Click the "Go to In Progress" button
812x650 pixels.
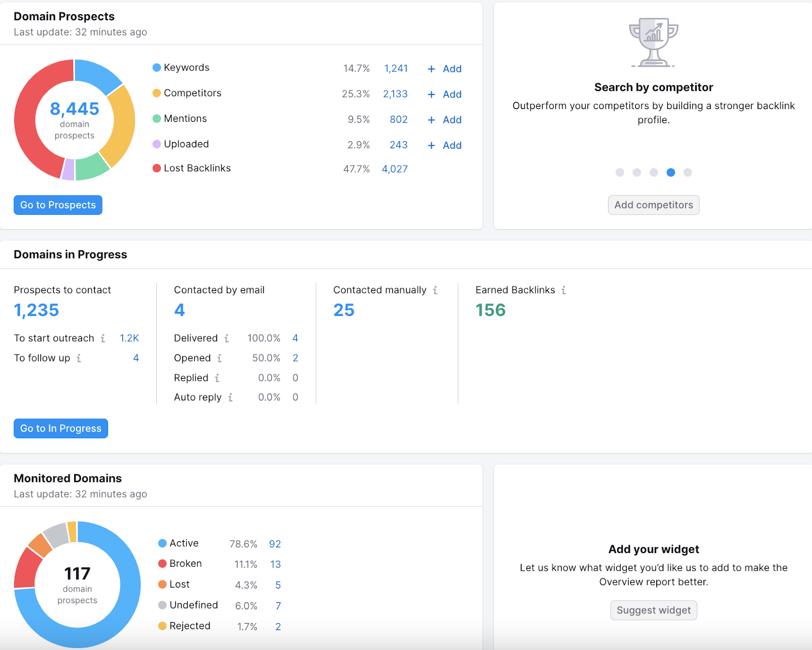click(x=60, y=428)
